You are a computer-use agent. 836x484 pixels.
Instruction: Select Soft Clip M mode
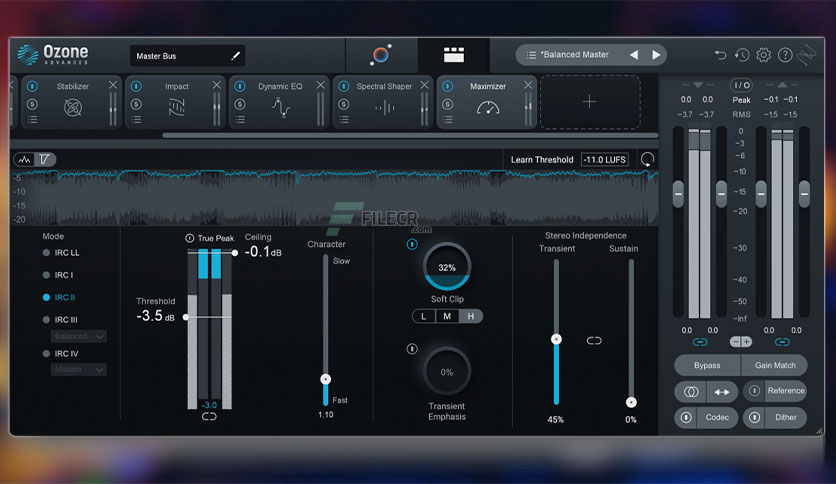click(x=447, y=316)
